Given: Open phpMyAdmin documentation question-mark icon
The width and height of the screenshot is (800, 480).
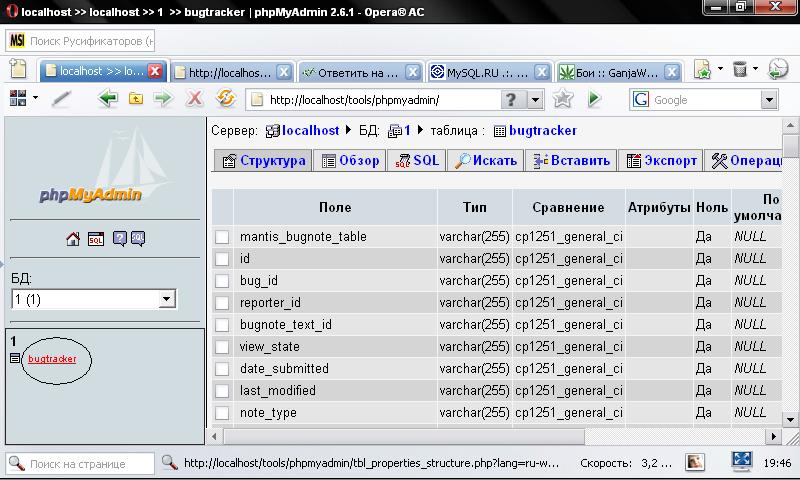Looking at the screenshot, I should (119, 239).
